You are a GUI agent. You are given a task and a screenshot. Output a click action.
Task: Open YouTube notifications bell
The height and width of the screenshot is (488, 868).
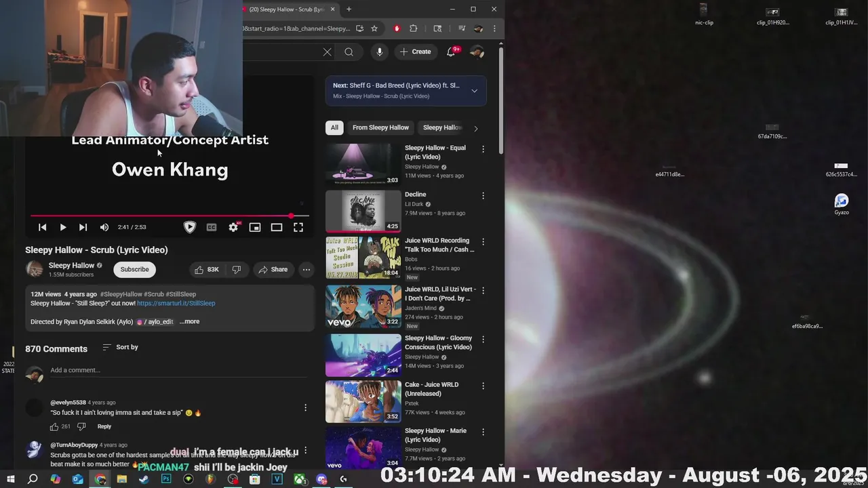coord(451,52)
